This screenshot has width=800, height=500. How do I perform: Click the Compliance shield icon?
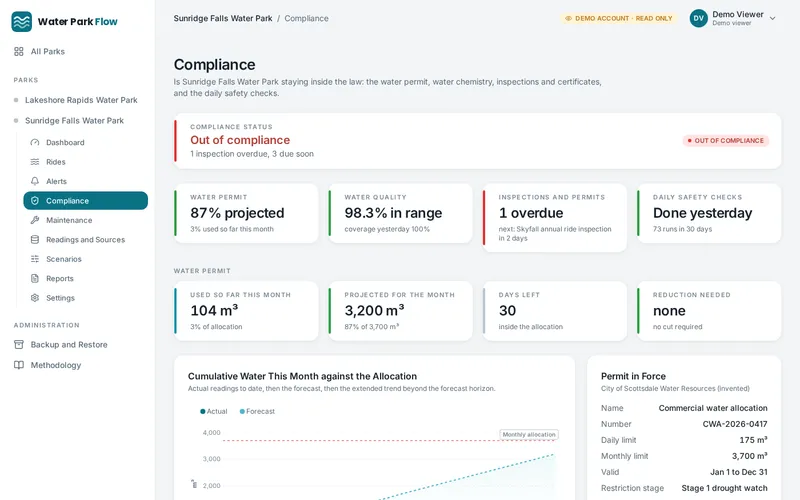35,201
